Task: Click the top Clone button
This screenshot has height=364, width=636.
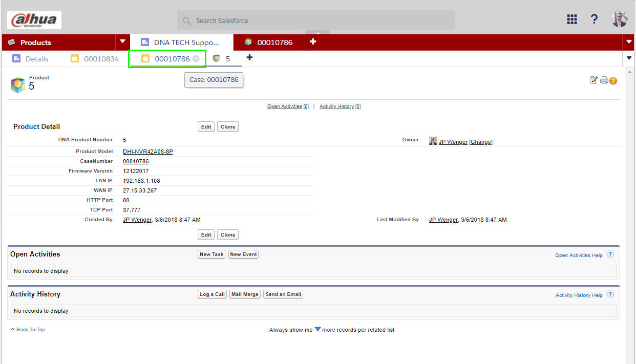Action: click(228, 127)
